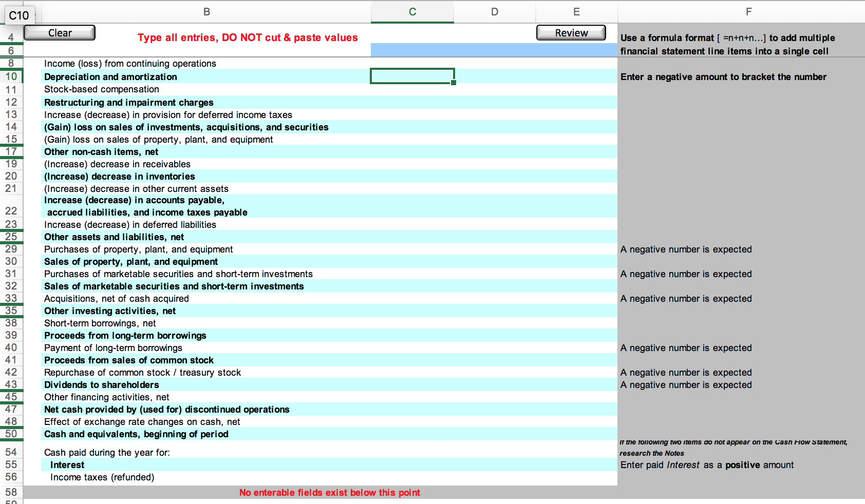Click the 'A negative number is expected' note cell
The width and height of the screenshot is (865, 504).
click(x=686, y=249)
